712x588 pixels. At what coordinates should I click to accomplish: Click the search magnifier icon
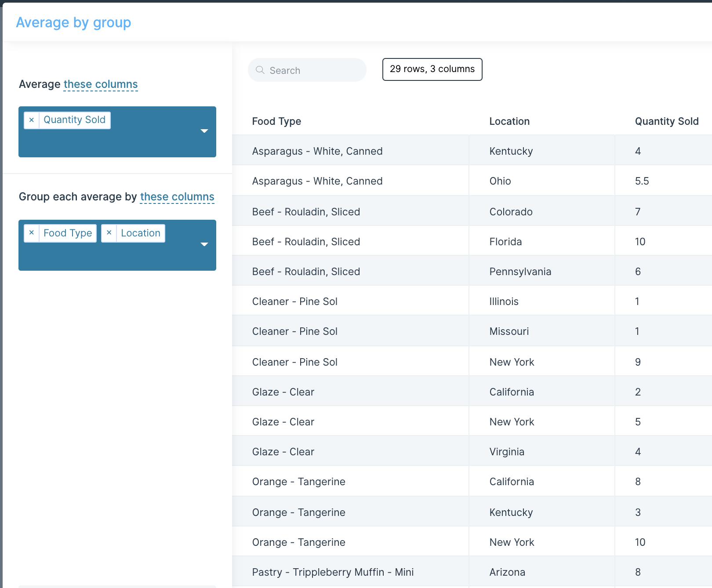pyautogui.click(x=260, y=70)
